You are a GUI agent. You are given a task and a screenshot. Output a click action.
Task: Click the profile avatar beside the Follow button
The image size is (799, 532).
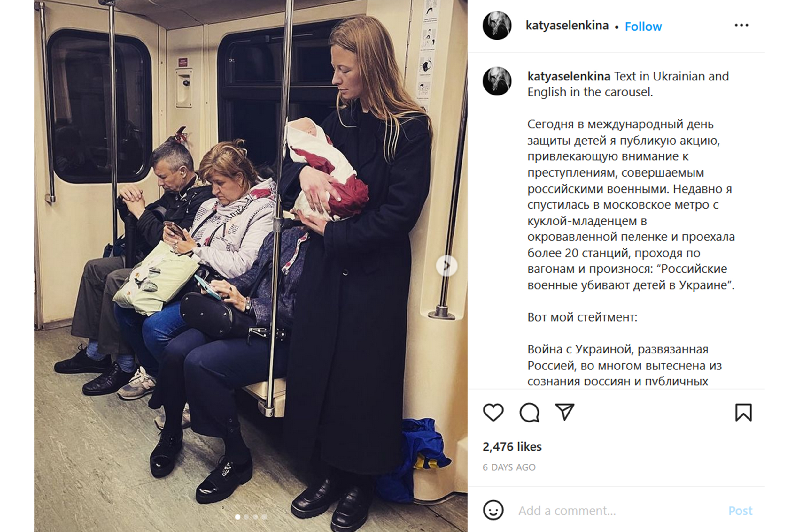(x=497, y=26)
